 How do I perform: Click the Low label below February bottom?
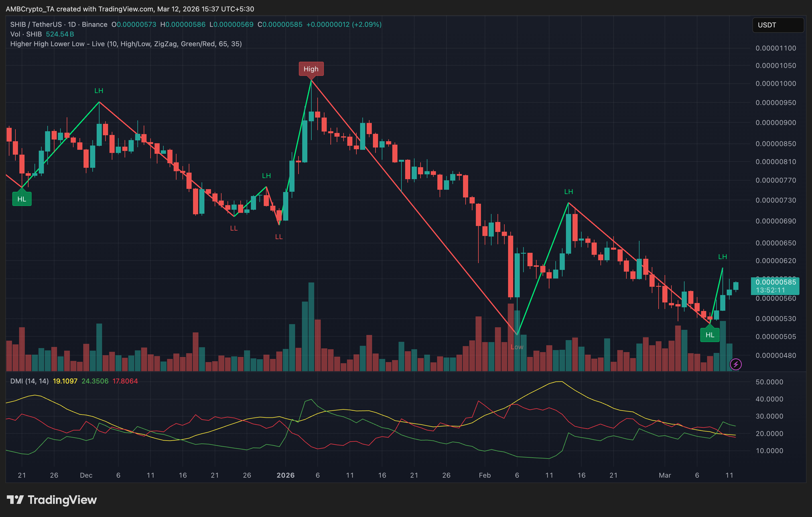[517, 347]
